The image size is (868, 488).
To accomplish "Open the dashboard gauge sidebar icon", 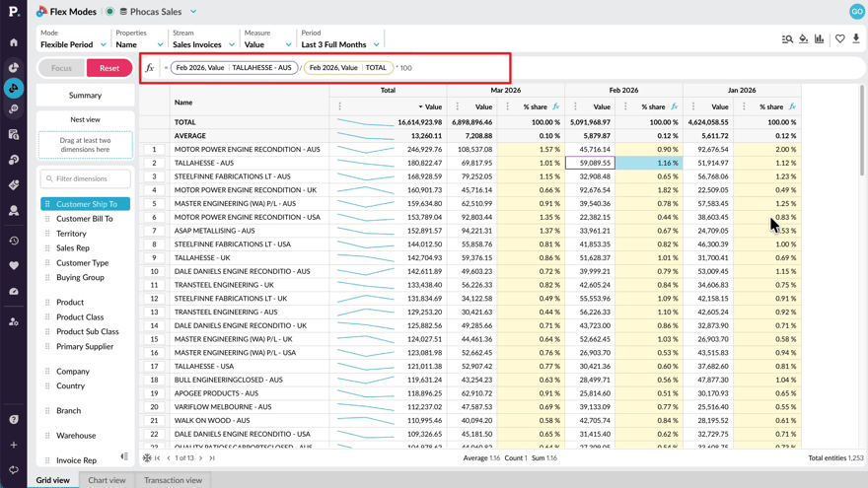I will pos(14,291).
